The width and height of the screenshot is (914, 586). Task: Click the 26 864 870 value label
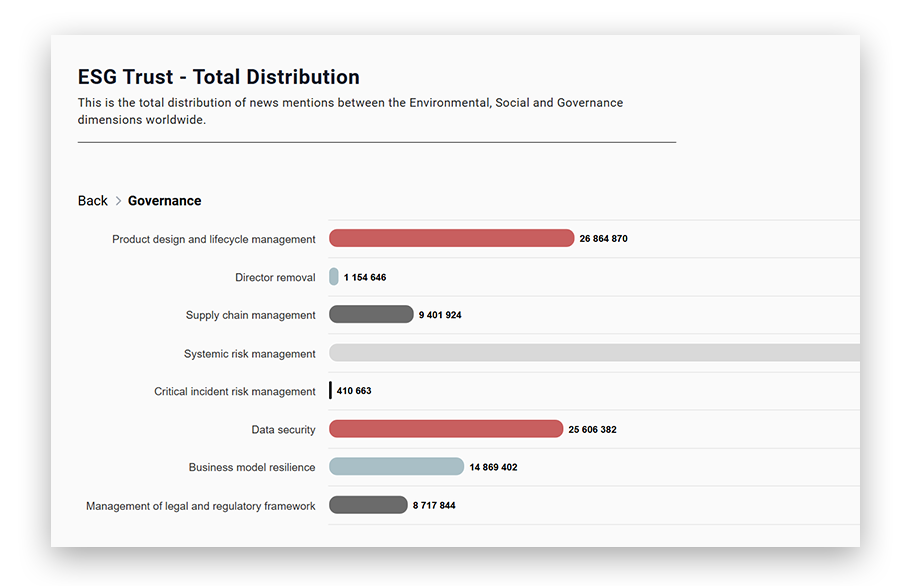pos(603,239)
